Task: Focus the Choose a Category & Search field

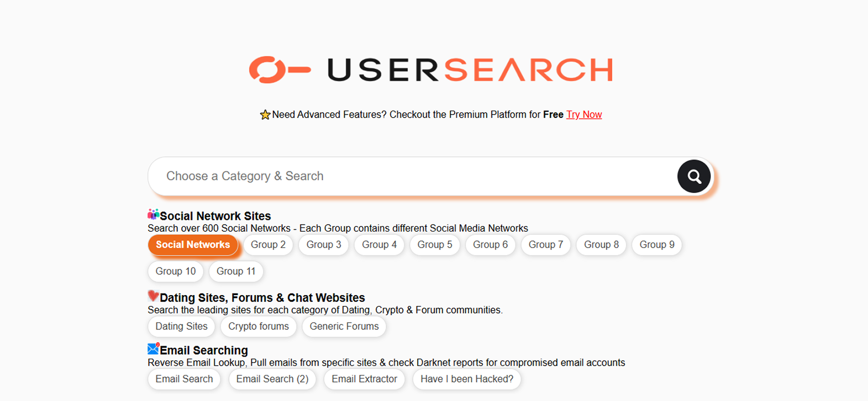Action: click(x=412, y=176)
